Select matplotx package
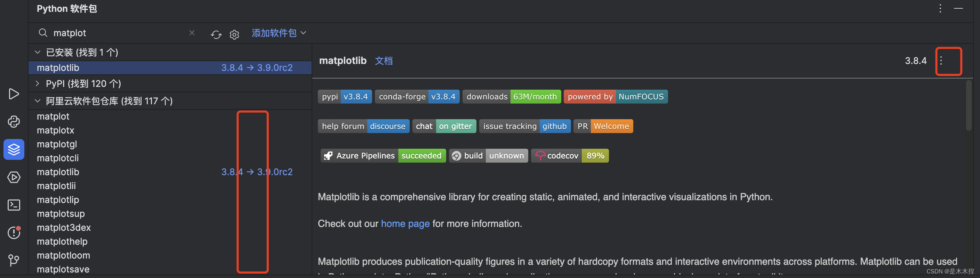Viewport: 980px width, 278px height. 170,130
